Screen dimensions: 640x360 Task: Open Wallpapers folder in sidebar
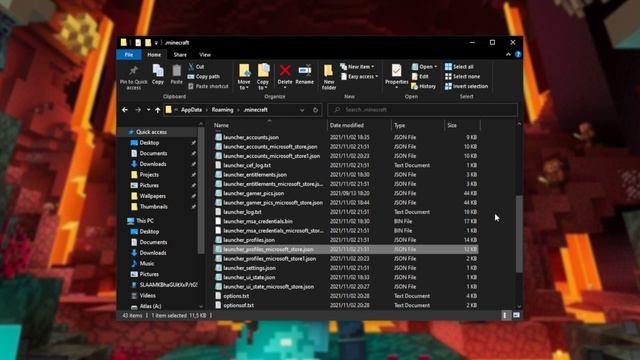(153, 196)
